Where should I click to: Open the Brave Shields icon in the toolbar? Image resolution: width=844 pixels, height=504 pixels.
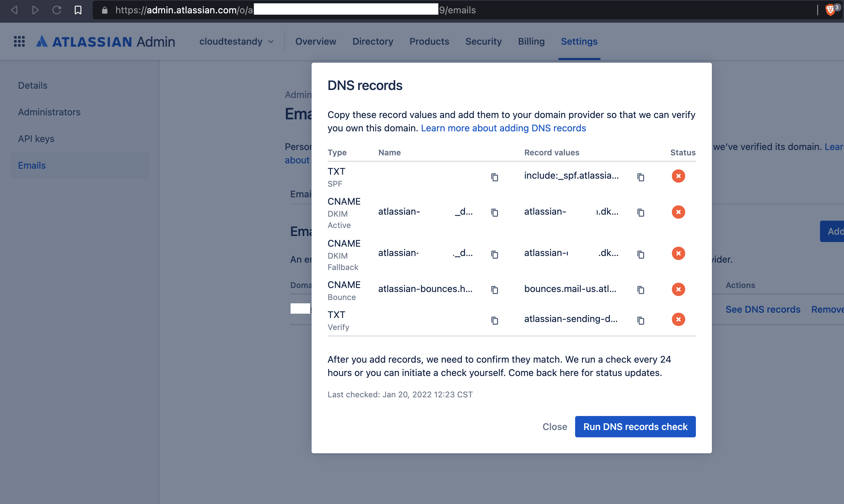(830, 10)
